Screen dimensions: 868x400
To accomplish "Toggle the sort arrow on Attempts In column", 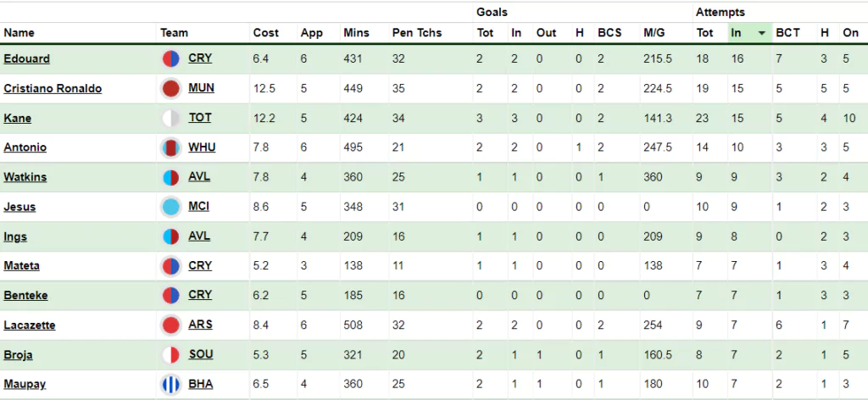I will coord(762,33).
